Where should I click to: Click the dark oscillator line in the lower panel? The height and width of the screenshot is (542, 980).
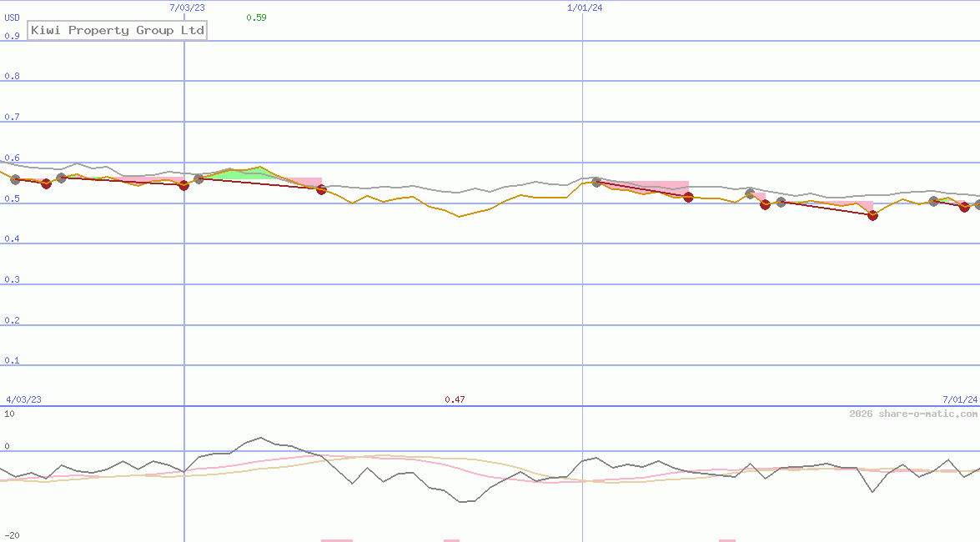[x=259, y=439]
